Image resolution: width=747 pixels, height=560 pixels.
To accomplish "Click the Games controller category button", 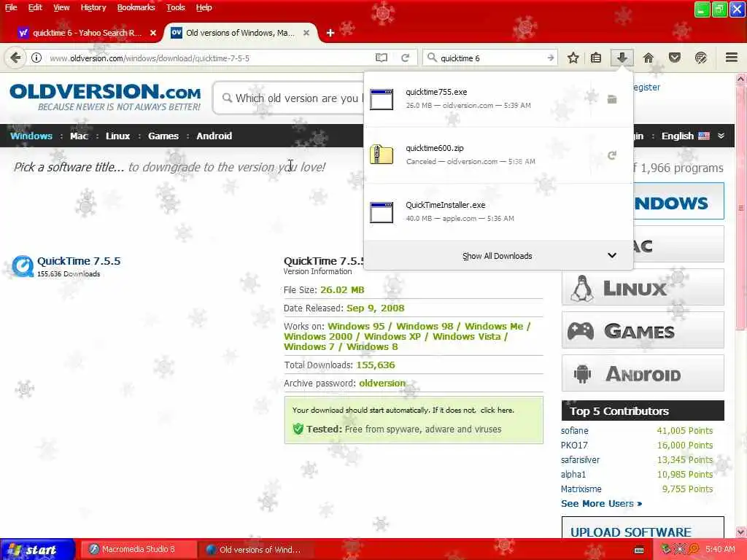I will coord(643,330).
